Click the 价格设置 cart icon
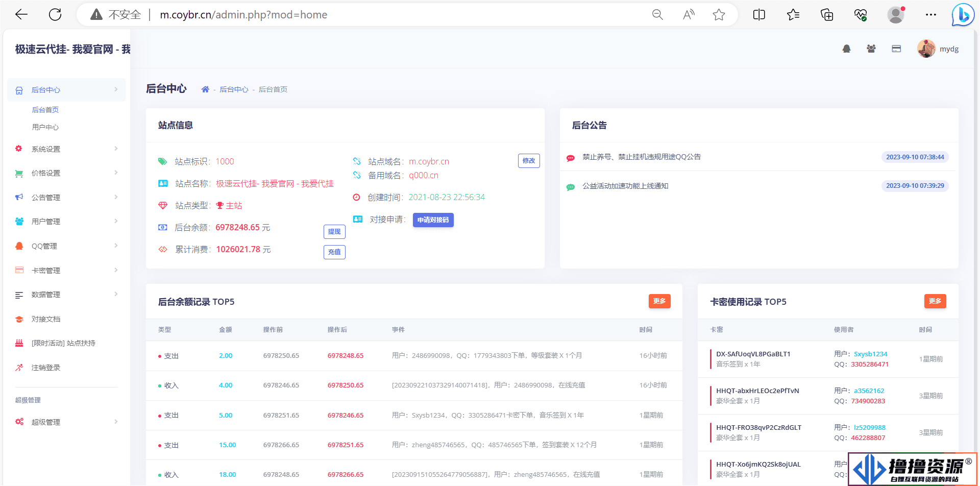The height and width of the screenshot is (486, 980). (19, 173)
